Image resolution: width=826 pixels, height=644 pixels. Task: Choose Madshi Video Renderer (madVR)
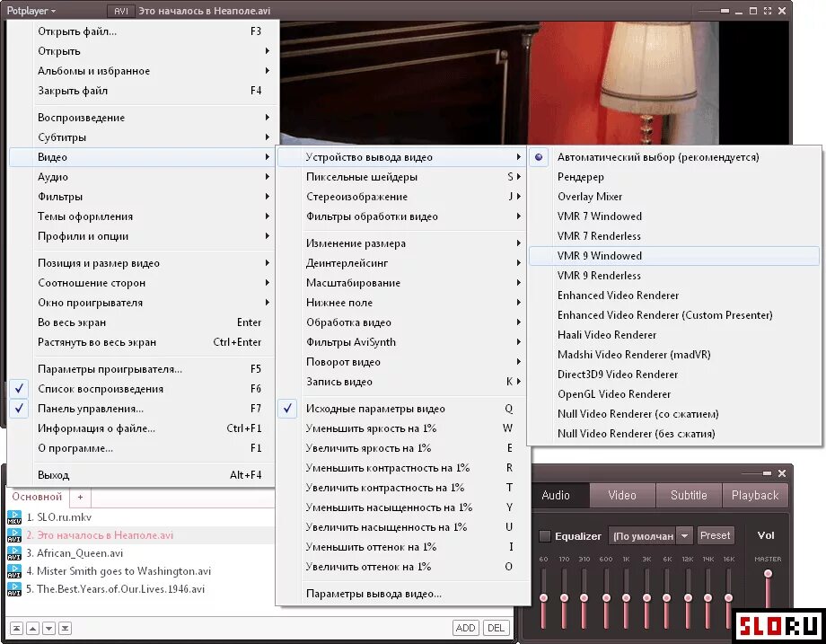point(674,355)
